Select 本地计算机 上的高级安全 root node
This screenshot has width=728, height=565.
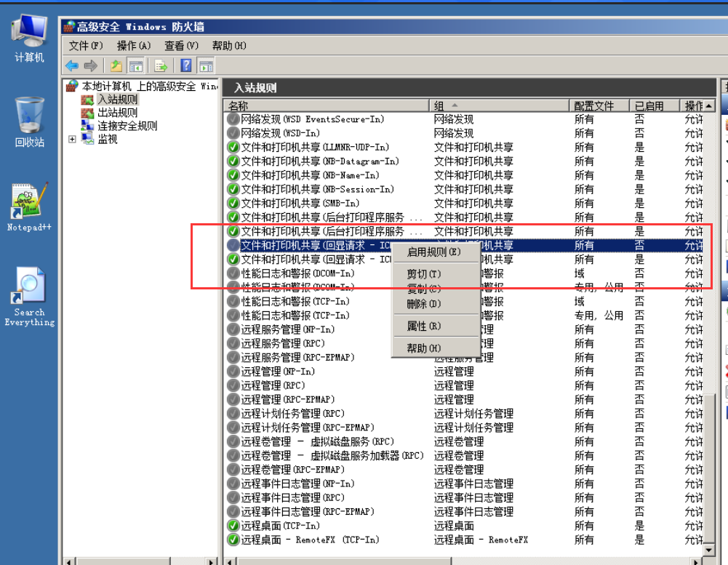click(x=150, y=87)
